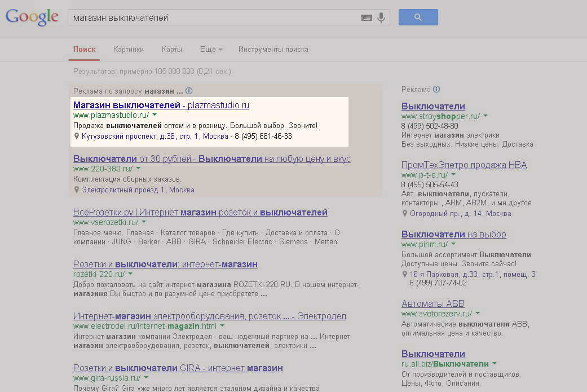Image resolution: width=587 pixels, height=392 pixels.
Task: Click 'Главное меню' sitelink under vserozetki result
Action: coord(98,233)
